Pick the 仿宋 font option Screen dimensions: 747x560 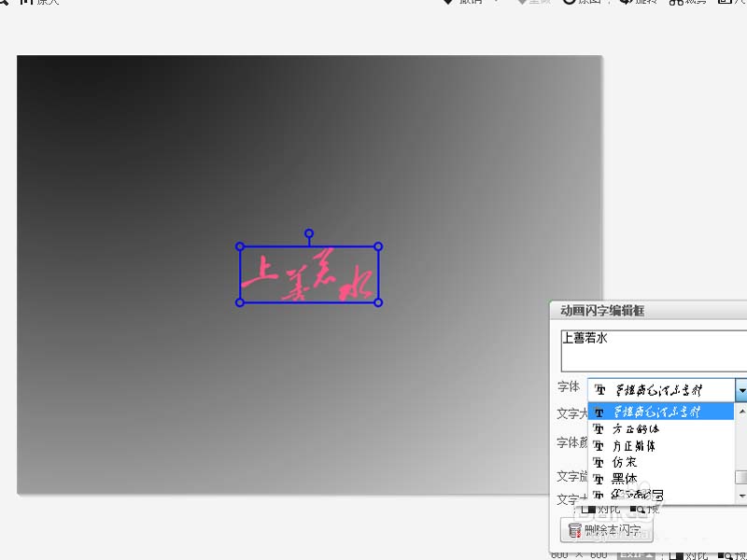click(x=661, y=462)
